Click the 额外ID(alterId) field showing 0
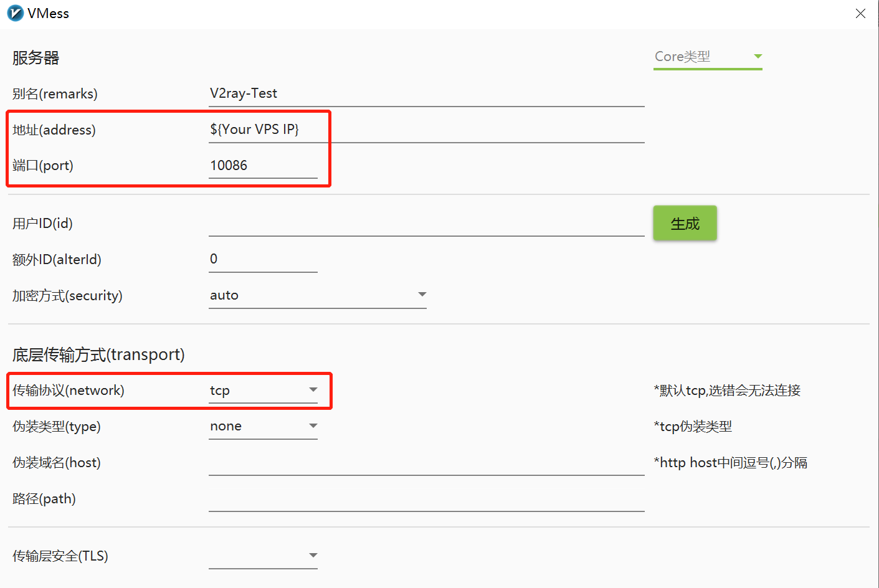The height and width of the screenshot is (588, 879). (x=263, y=260)
